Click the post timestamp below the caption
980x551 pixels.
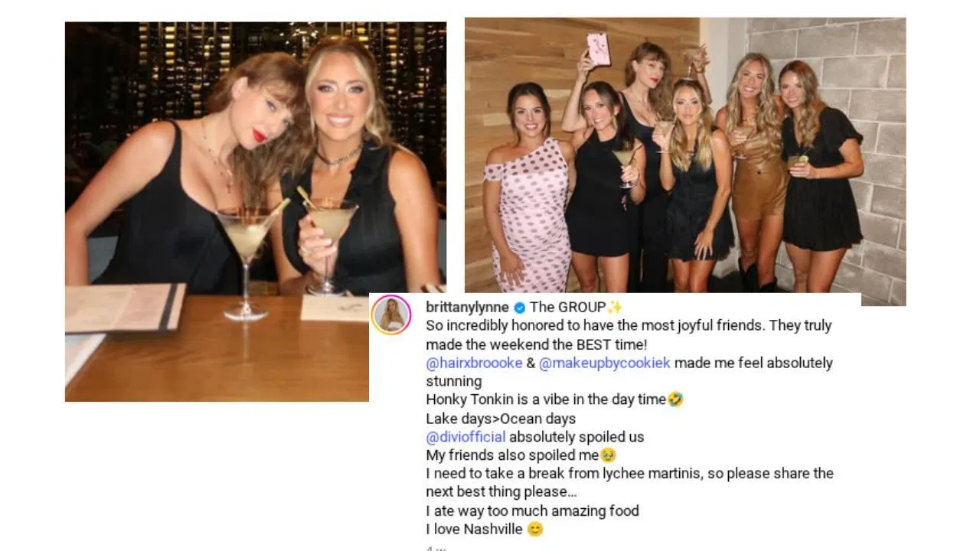(x=436, y=548)
